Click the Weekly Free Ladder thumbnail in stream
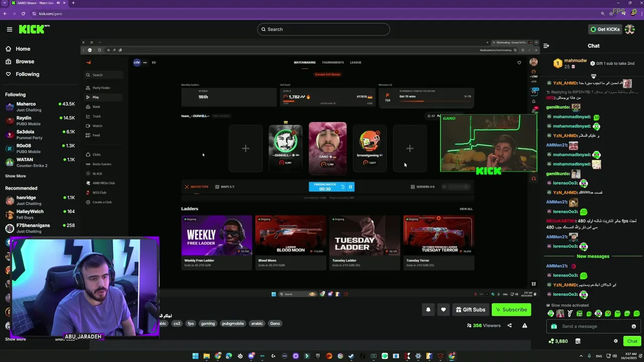 [216, 235]
